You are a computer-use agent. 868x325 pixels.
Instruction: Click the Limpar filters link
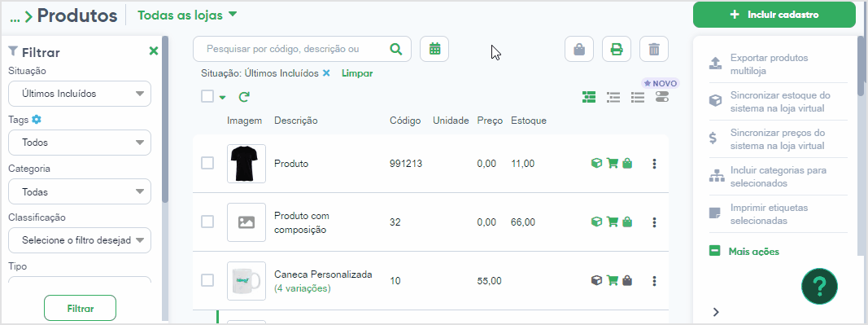[357, 73]
